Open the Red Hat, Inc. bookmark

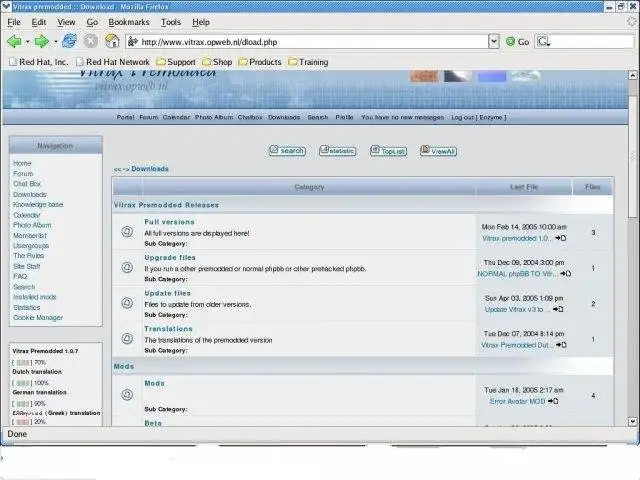(x=39, y=62)
